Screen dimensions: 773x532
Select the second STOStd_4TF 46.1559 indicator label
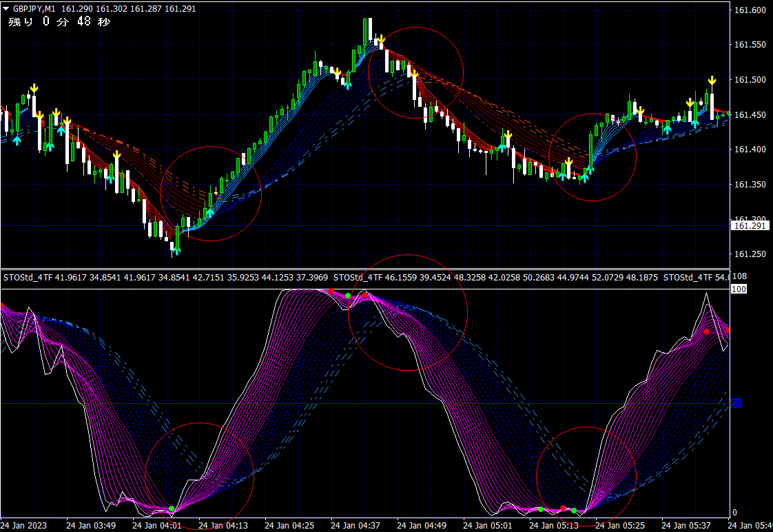point(495,278)
